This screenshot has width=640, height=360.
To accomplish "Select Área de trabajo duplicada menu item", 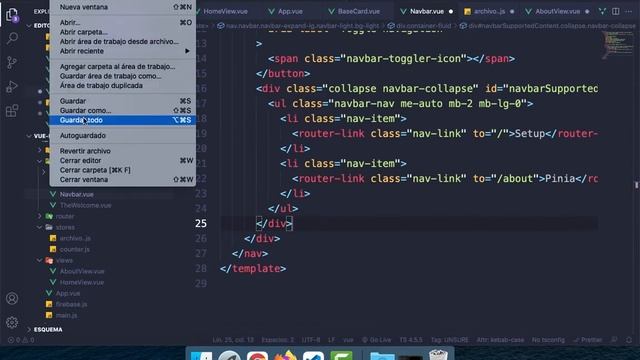I will click(x=122, y=86).
